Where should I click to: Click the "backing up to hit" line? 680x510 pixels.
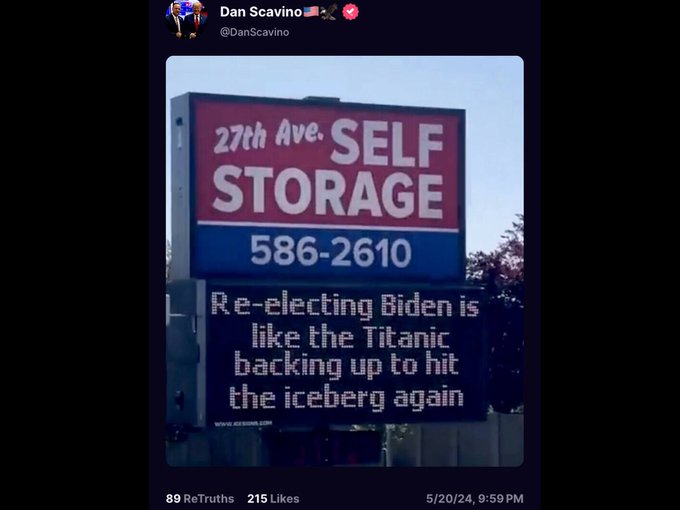347,364
